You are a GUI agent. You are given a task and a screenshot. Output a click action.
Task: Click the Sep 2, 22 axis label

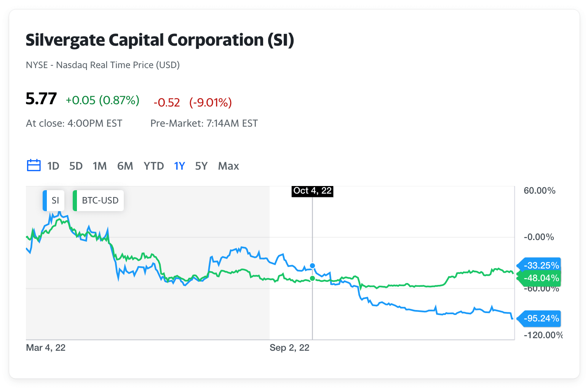coord(289,348)
